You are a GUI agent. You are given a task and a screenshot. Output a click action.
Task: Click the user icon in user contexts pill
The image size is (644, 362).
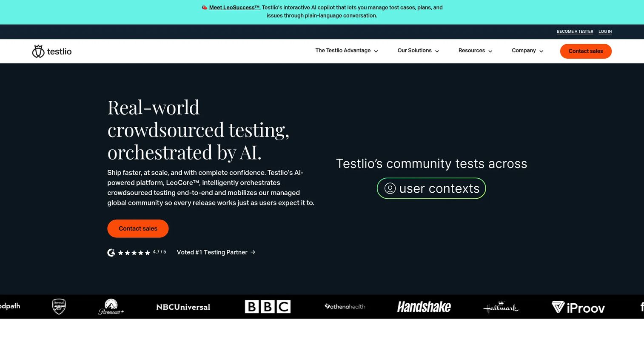[x=390, y=188]
